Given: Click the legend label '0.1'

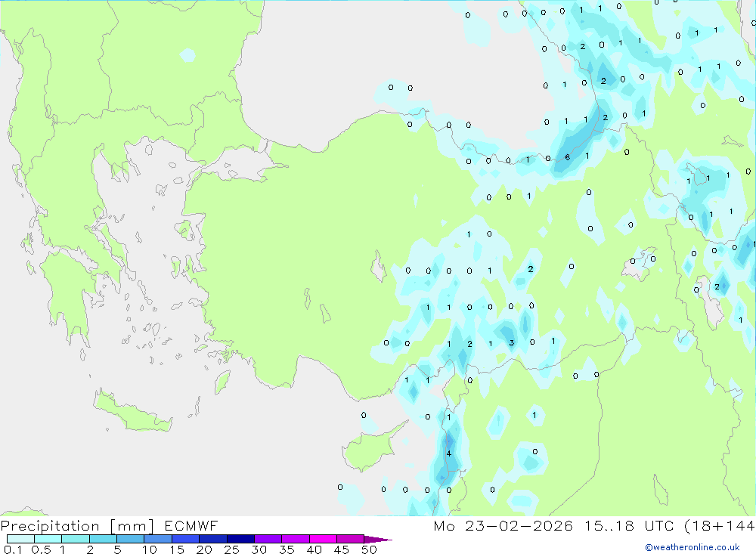Looking at the screenshot, I should pos(13,549).
